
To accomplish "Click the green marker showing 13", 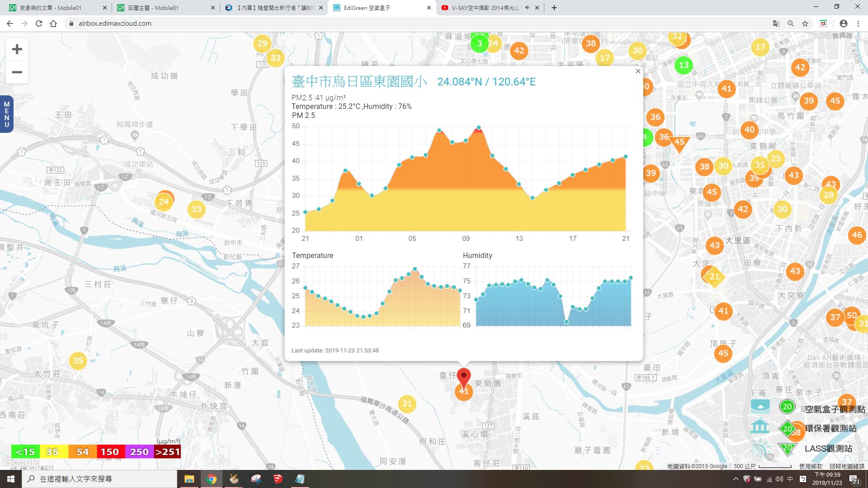I will pos(684,65).
